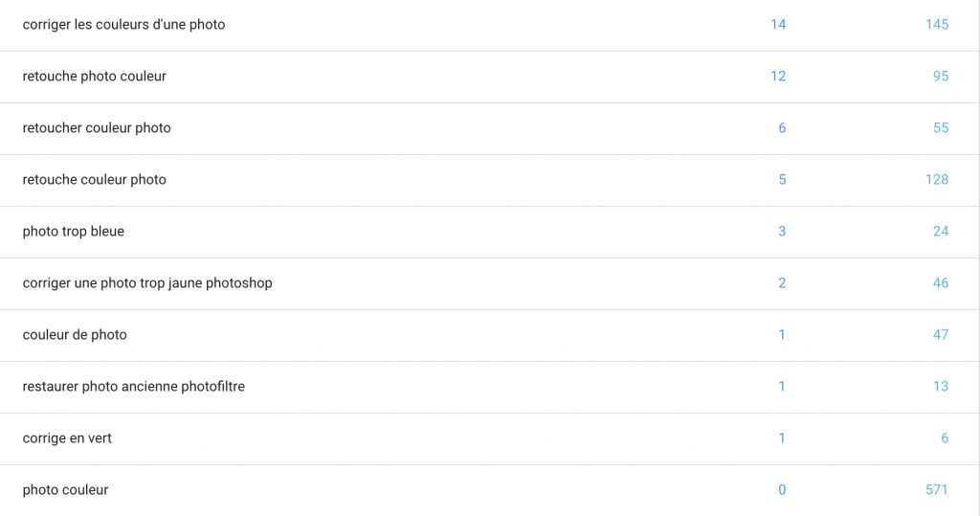Click the 'retouche couleur photo' query text

coord(94,179)
